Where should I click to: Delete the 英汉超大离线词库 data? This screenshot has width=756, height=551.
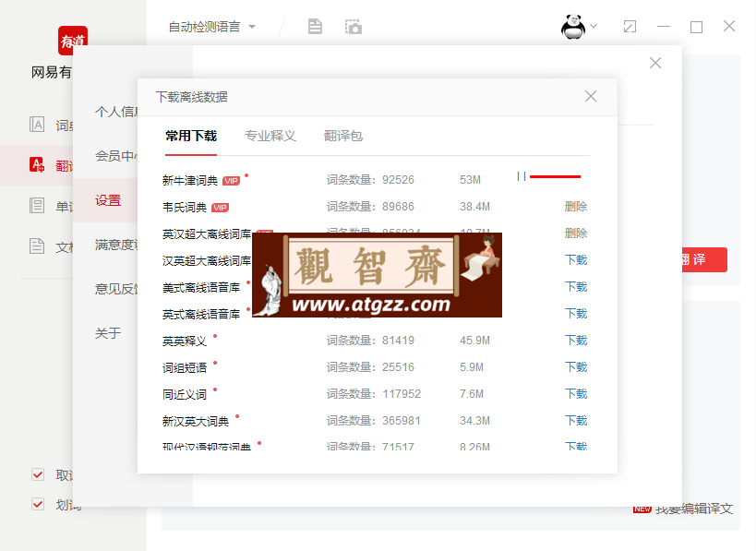click(576, 234)
